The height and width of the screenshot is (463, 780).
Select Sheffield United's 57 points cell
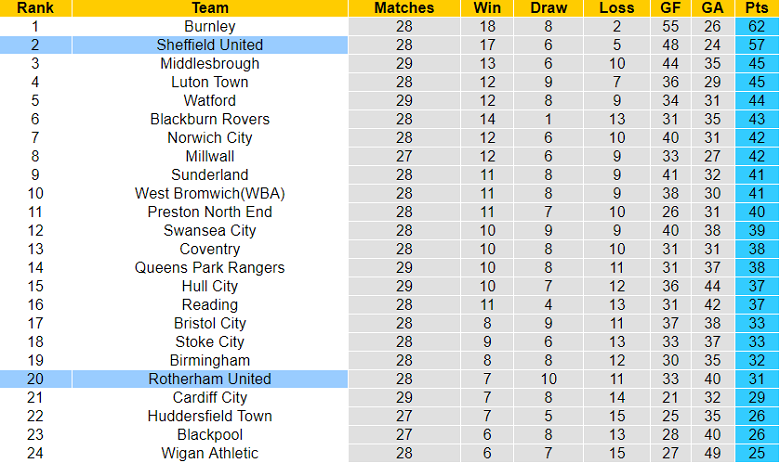757,45
